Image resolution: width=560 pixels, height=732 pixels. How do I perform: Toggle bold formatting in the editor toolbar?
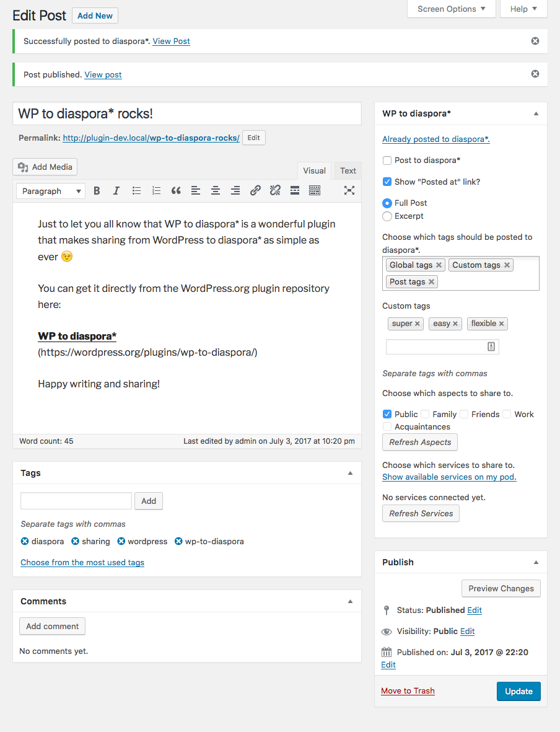coord(97,190)
